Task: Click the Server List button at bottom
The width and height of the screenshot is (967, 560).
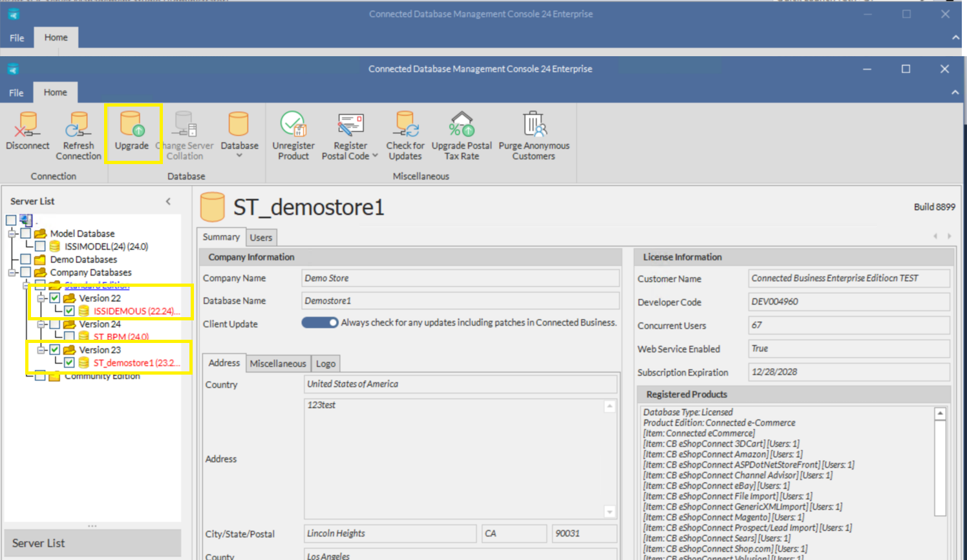Action: coord(92,543)
